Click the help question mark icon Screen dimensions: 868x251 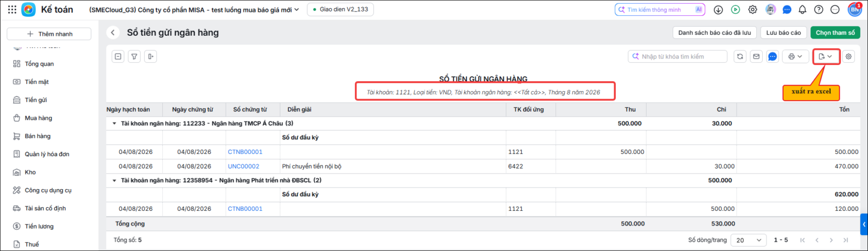click(x=819, y=10)
